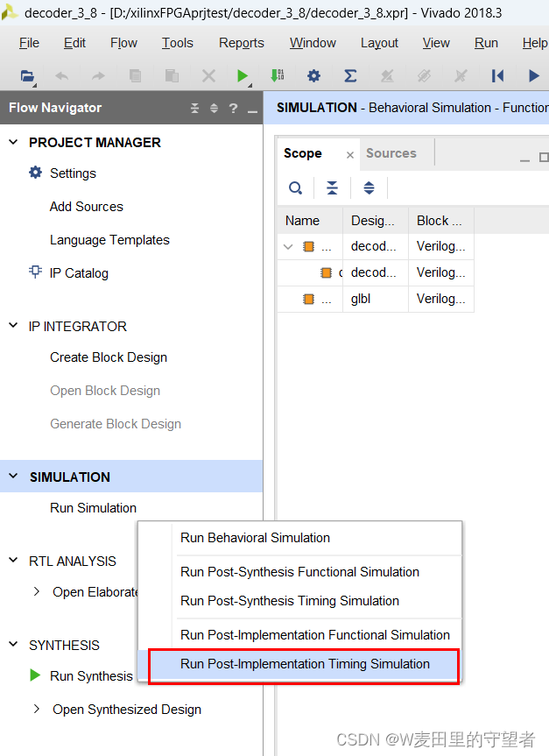549x756 pixels.
Task: Open project folder icon in toolbar
Action: tap(27, 75)
